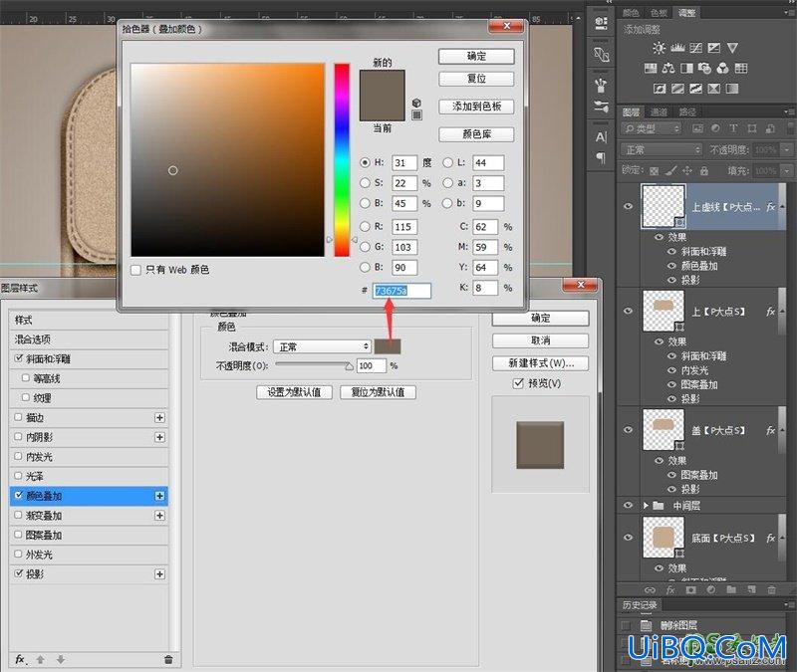Expand the 中间层 layer group

(646, 506)
